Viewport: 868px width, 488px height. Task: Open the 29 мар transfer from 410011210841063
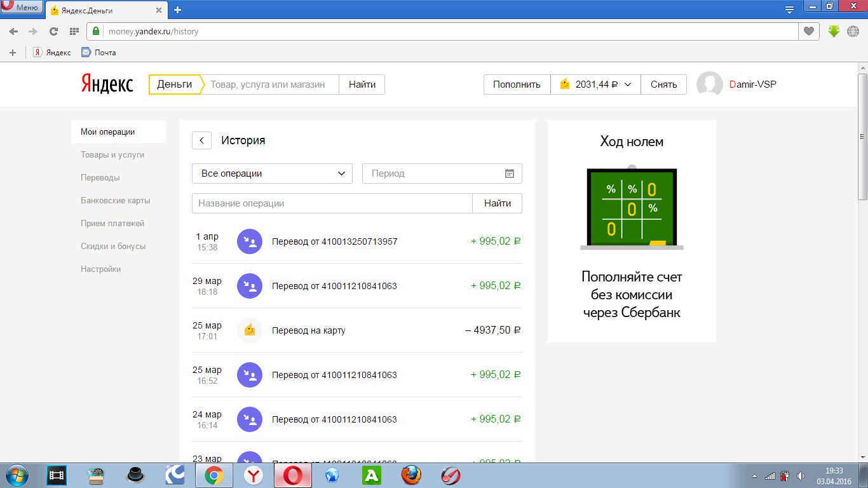point(357,286)
